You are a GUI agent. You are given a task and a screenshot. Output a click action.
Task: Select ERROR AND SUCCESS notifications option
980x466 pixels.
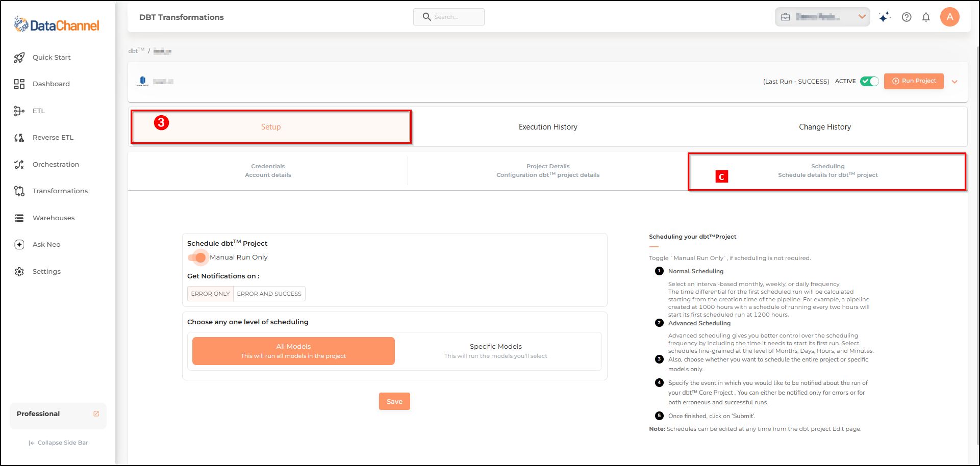(x=269, y=294)
